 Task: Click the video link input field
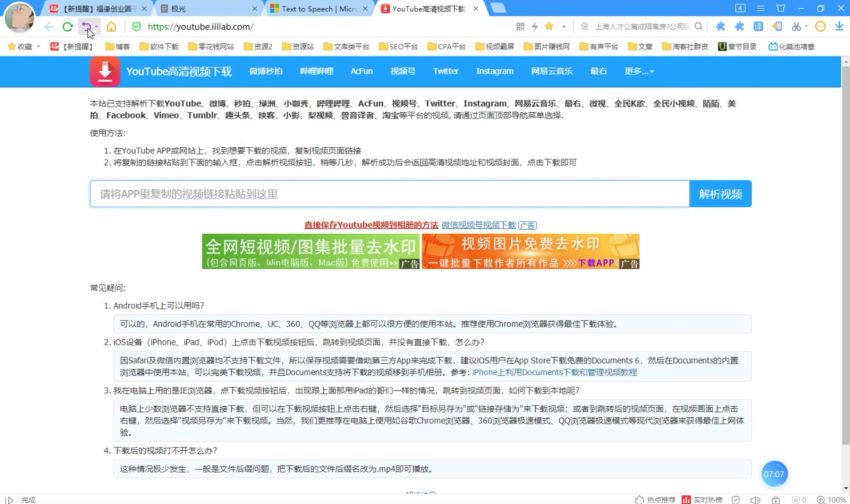tap(389, 194)
